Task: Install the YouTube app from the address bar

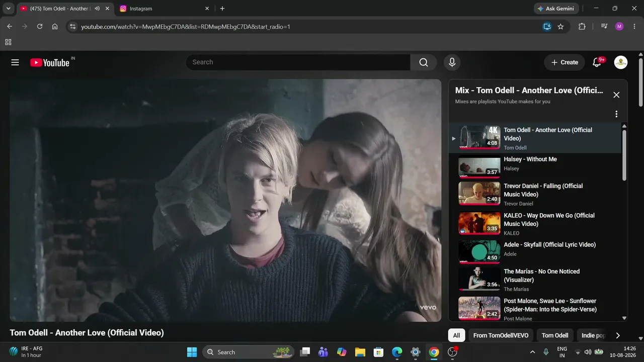Action: click(x=547, y=27)
